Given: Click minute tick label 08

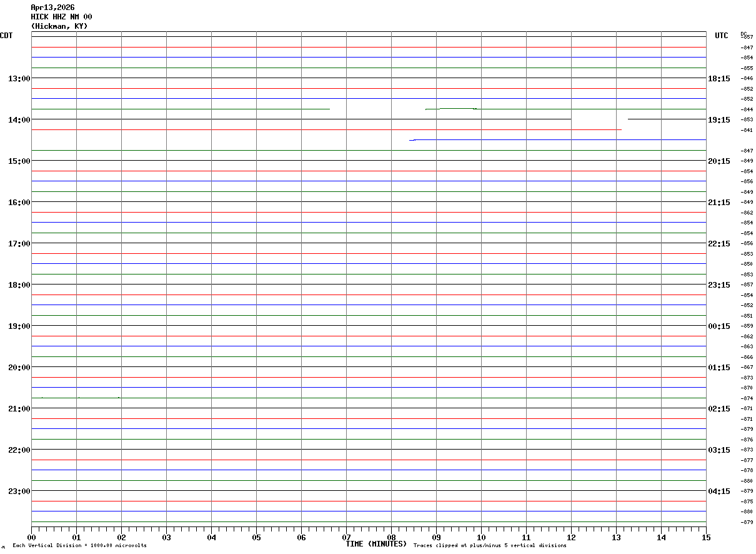Looking at the screenshot, I should (391, 537).
